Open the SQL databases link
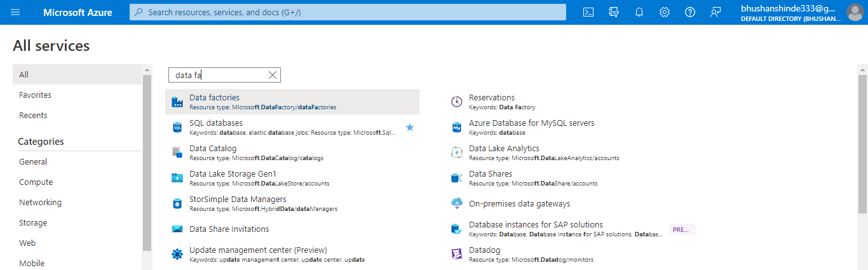The image size is (868, 270). pyautogui.click(x=216, y=123)
